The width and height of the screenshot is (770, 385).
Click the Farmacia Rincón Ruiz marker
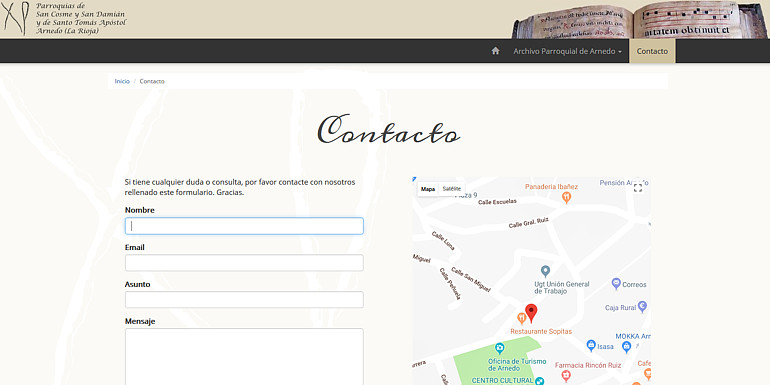[x=566, y=376]
